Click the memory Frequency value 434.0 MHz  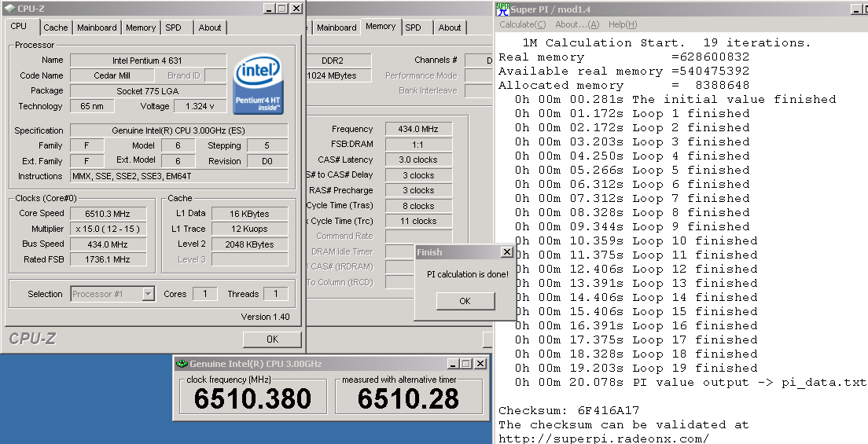click(x=418, y=129)
